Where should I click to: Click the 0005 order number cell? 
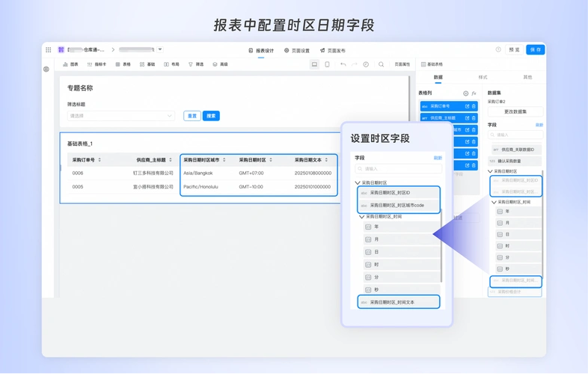pyautogui.click(x=78, y=187)
